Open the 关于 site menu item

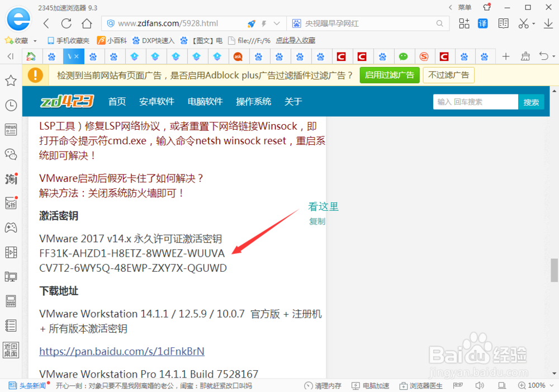(x=293, y=102)
